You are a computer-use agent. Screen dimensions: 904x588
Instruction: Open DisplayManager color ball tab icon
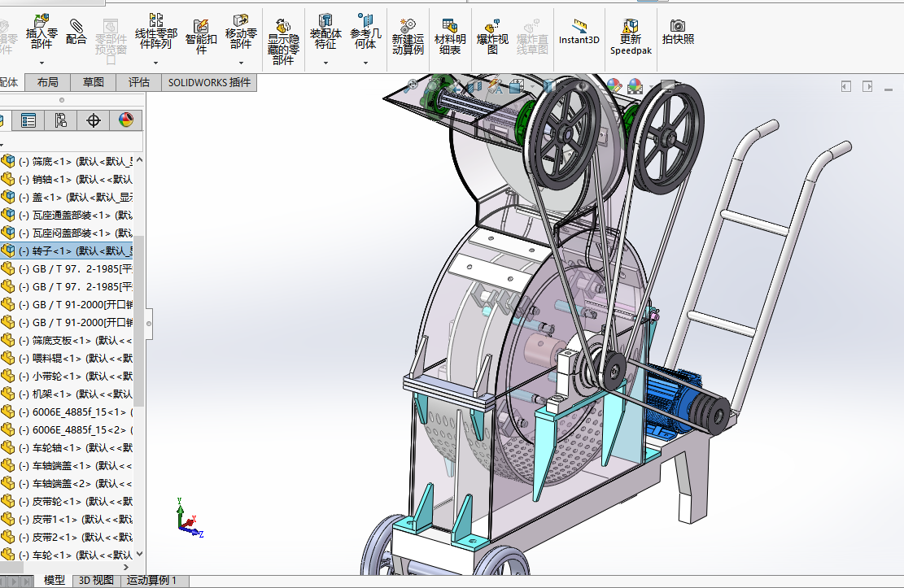(x=125, y=120)
